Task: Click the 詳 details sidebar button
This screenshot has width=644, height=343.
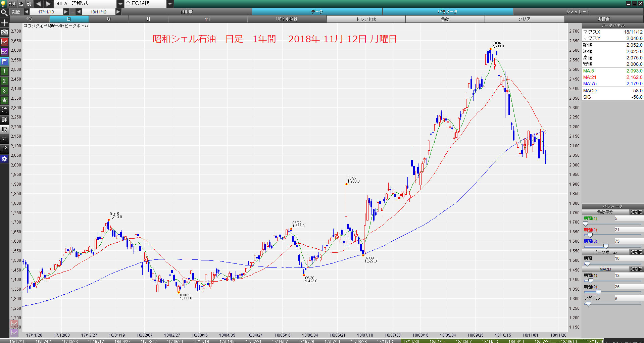Action: 4,120
